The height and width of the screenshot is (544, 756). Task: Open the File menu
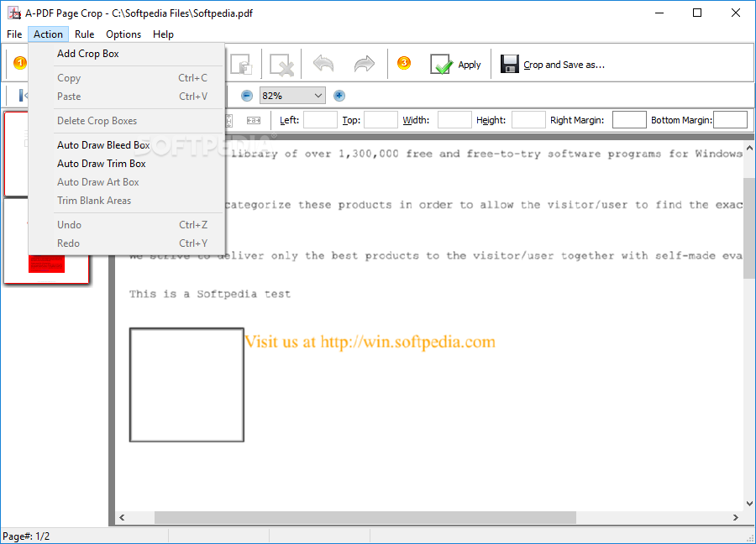click(14, 34)
